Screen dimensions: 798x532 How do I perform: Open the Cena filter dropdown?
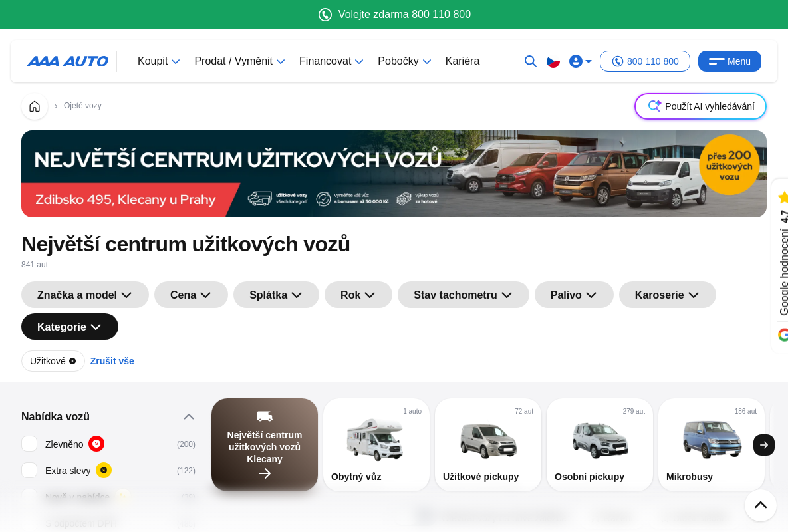[x=191, y=295]
